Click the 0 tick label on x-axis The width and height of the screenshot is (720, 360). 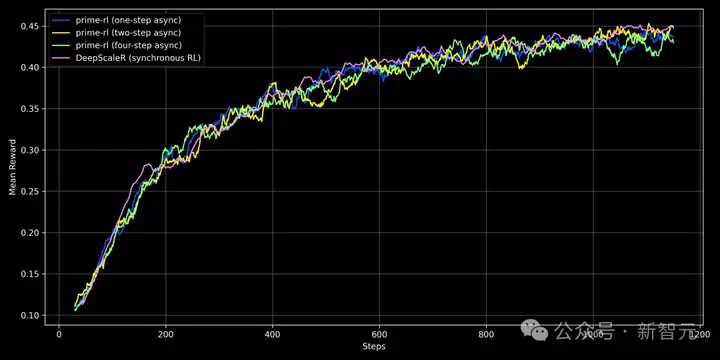[x=59, y=334]
